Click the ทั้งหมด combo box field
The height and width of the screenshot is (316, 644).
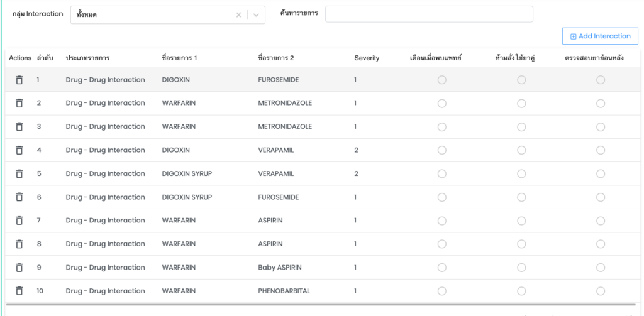[x=151, y=15]
